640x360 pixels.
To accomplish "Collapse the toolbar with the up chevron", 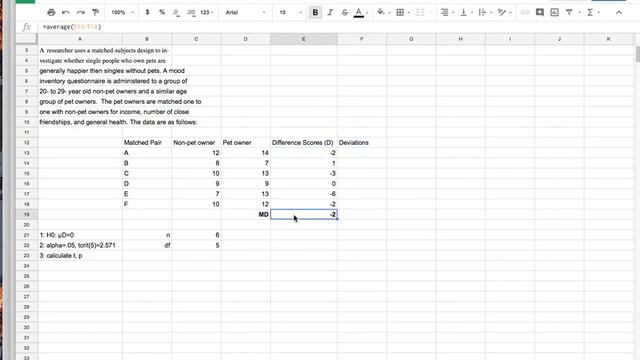I will click(619, 13).
